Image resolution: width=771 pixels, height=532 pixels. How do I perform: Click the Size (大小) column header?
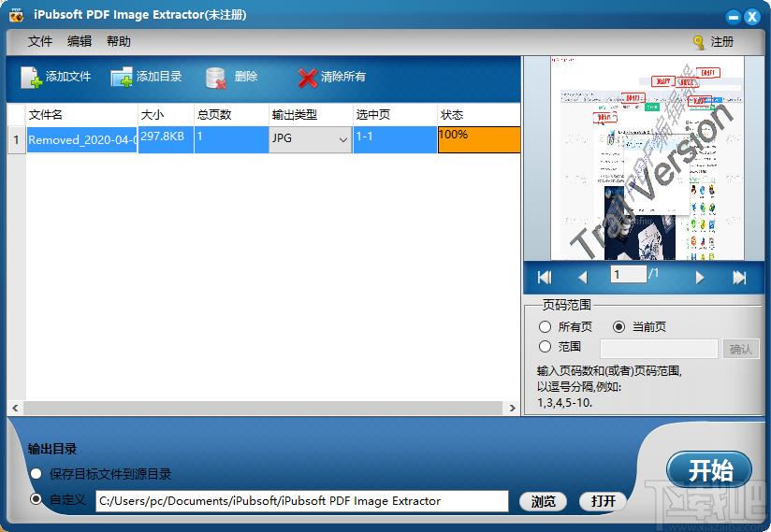[x=166, y=114]
